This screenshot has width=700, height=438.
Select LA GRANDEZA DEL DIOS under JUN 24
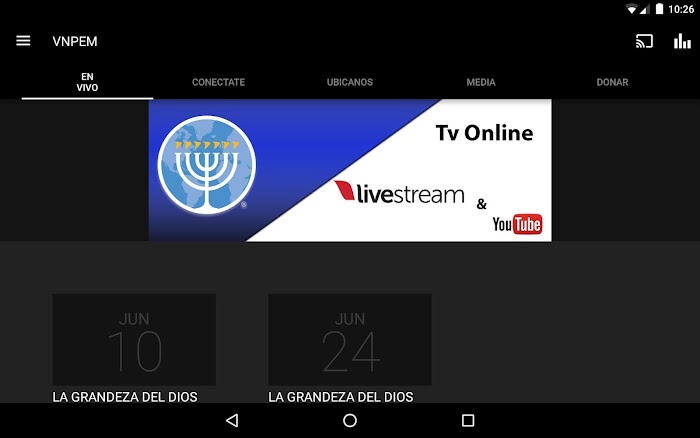[x=341, y=397]
